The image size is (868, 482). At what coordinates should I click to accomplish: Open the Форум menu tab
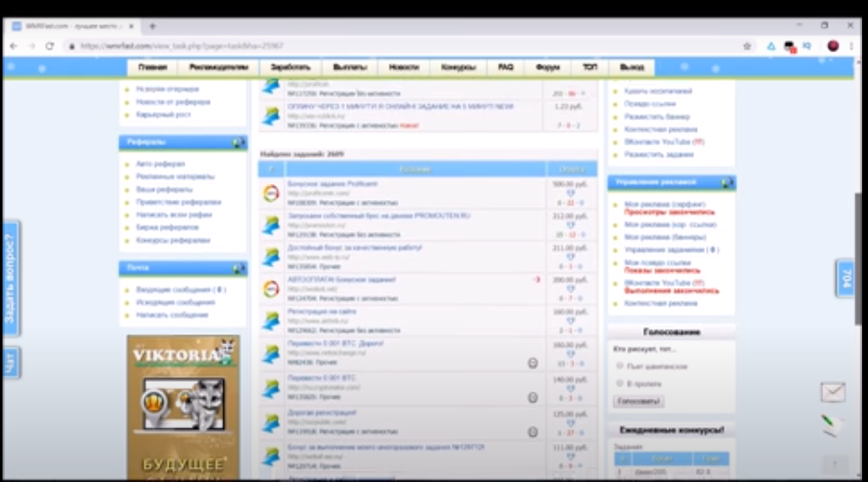pos(548,67)
